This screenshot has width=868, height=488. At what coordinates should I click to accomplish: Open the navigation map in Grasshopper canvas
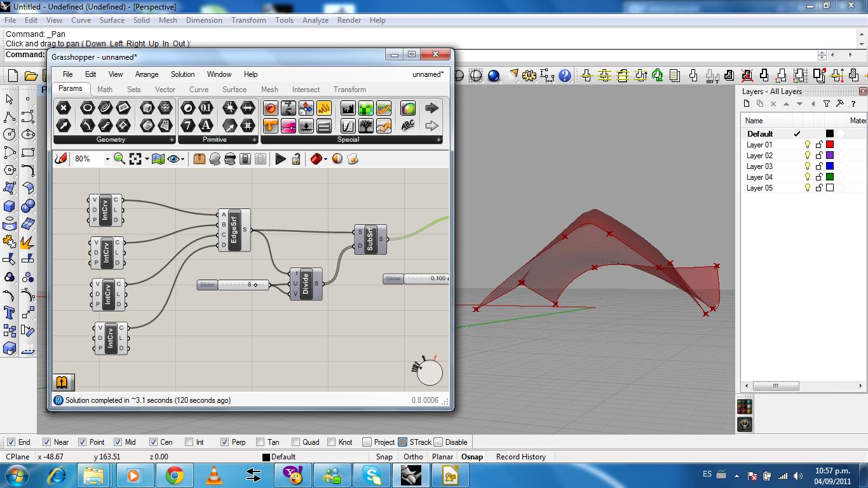click(158, 159)
